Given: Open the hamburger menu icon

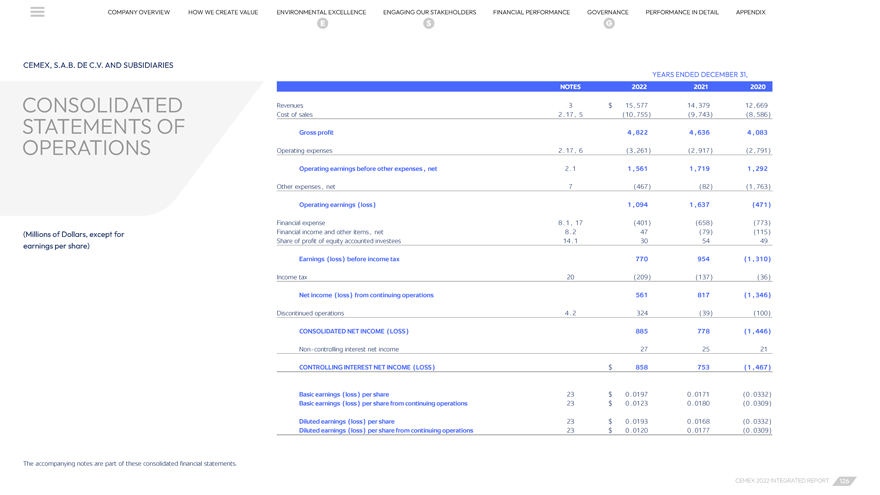Looking at the screenshot, I should click(37, 12).
